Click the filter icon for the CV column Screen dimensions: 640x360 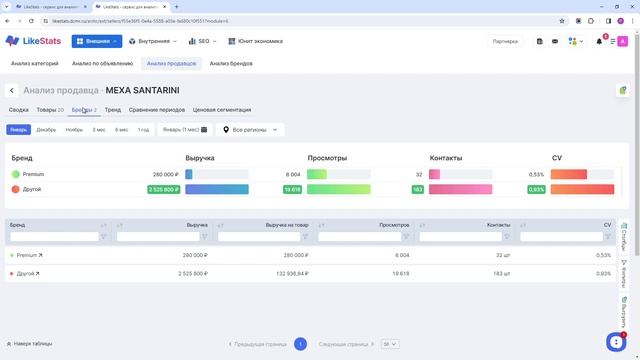coord(608,237)
